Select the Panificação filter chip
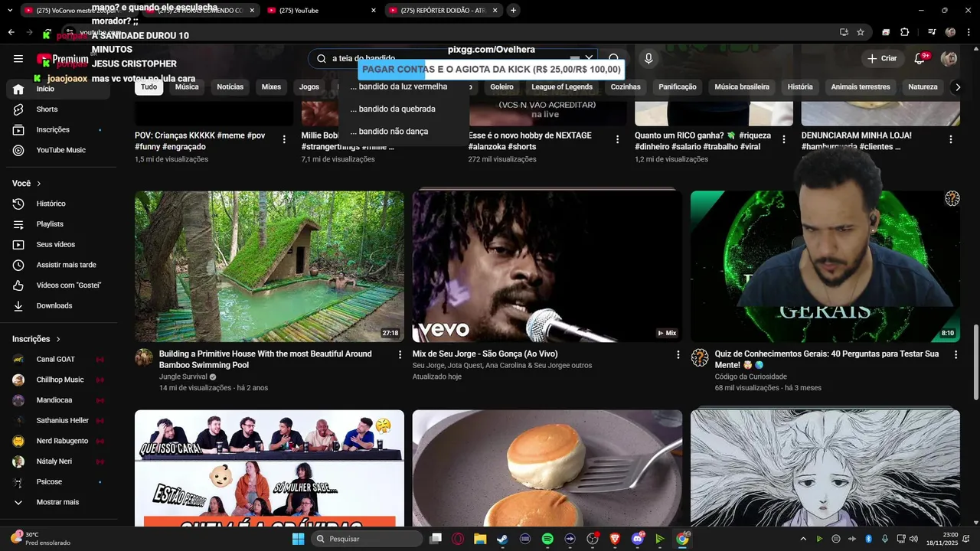The width and height of the screenshot is (980, 551). tap(678, 87)
